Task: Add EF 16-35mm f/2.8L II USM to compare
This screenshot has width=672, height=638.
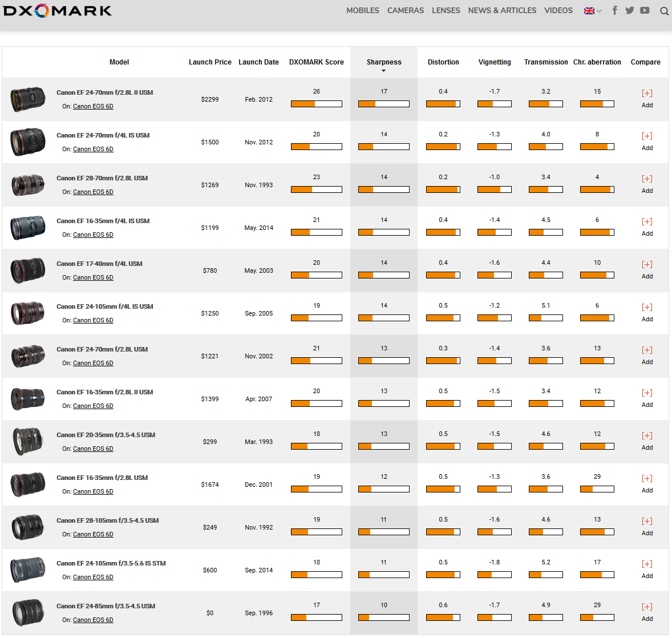Action: (647, 399)
